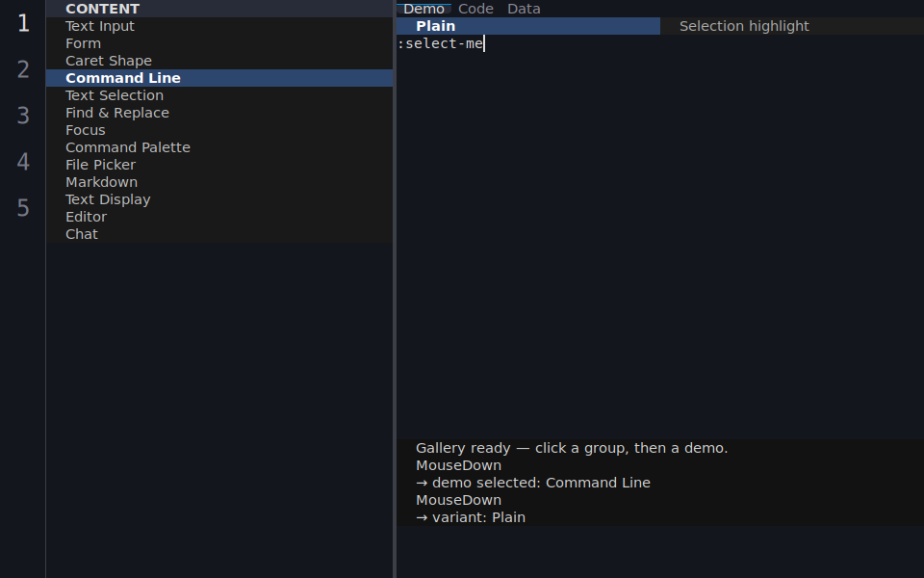Switch to group number 2

click(x=23, y=69)
